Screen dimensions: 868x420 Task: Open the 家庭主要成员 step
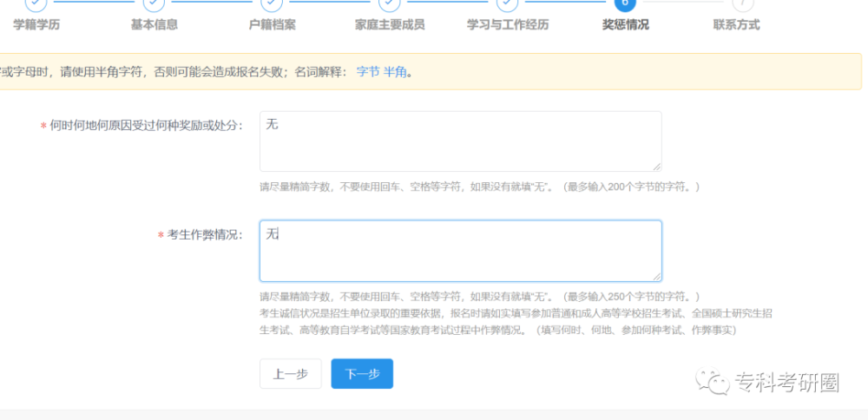point(390,25)
